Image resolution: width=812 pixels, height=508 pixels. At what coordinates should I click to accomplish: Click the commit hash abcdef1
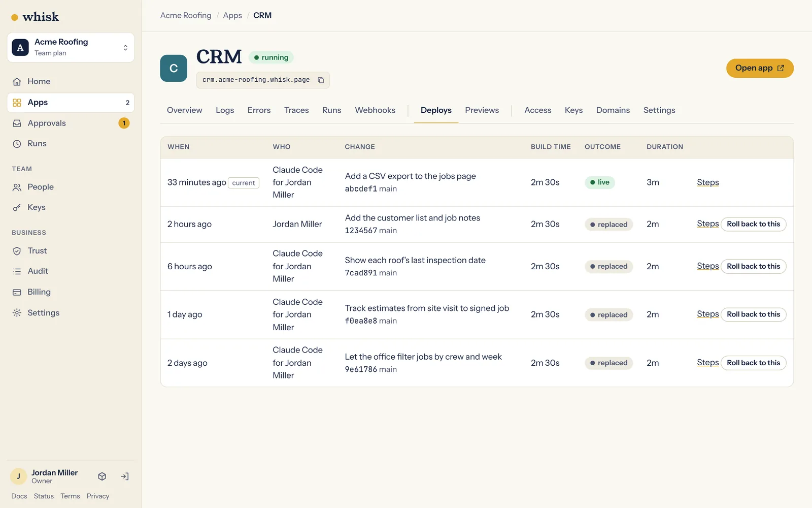(x=361, y=189)
